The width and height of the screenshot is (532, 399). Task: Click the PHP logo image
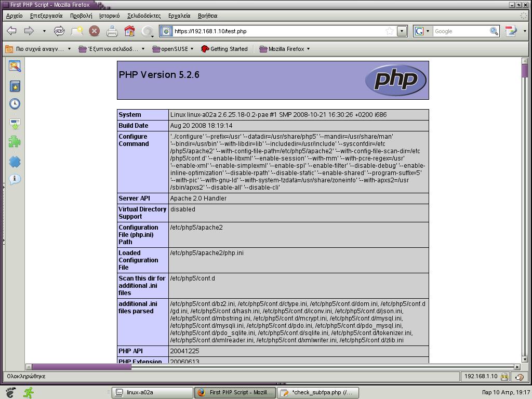395,80
